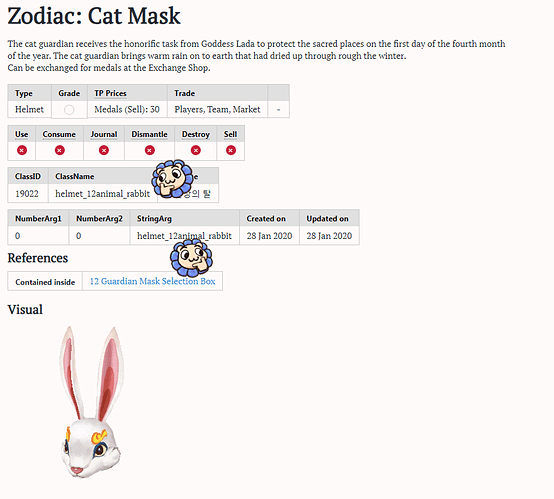This screenshot has width=554, height=499.
Task: Click the Zodiac: Cat Mask page title
Action: 94,16
